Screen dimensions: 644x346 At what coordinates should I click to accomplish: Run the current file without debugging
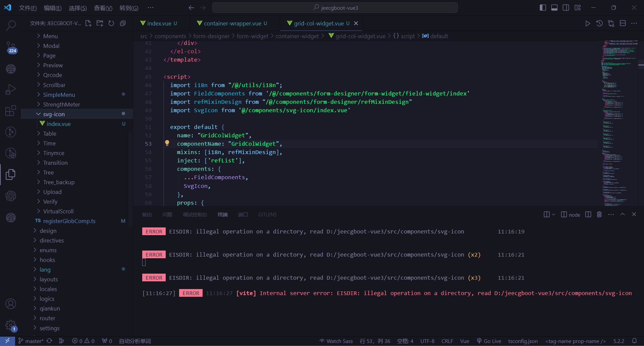[x=588, y=23]
